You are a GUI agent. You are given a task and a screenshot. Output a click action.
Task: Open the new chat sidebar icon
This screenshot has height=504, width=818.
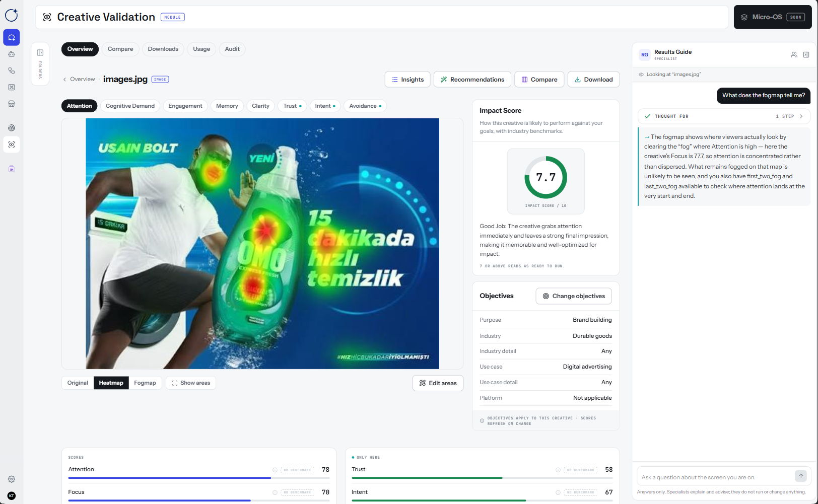click(x=12, y=37)
